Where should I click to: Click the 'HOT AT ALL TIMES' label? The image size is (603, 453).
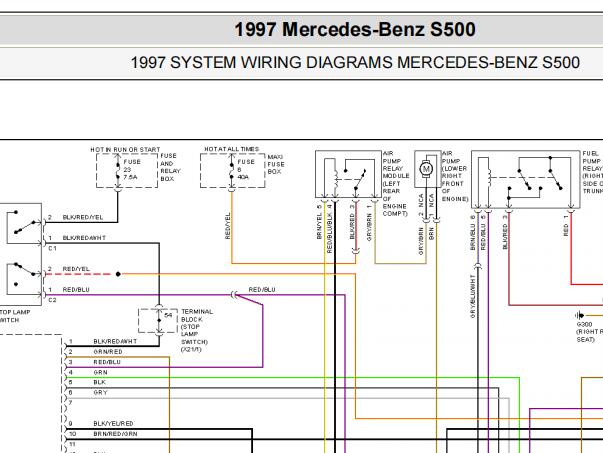pyautogui.click(x=232, y=149)
